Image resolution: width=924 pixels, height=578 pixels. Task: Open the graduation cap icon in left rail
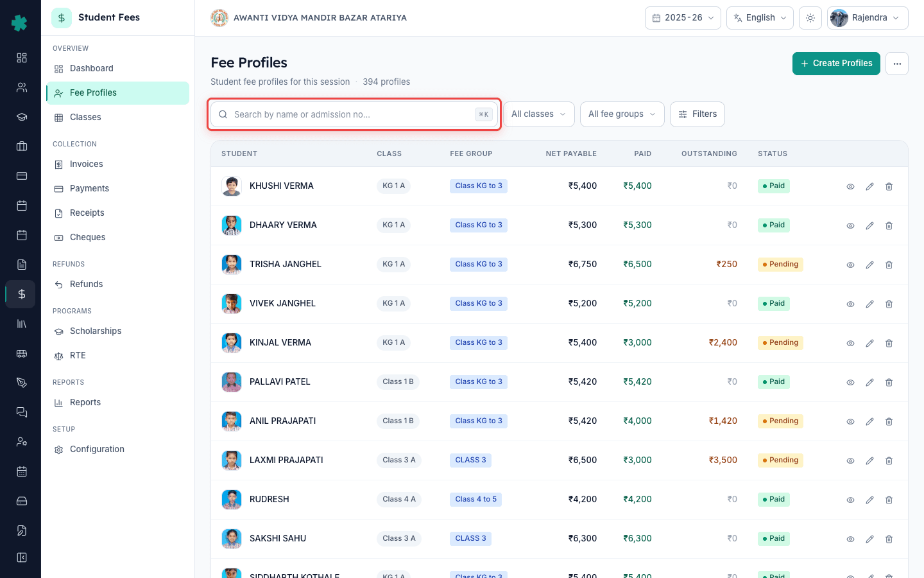point(22,117)
